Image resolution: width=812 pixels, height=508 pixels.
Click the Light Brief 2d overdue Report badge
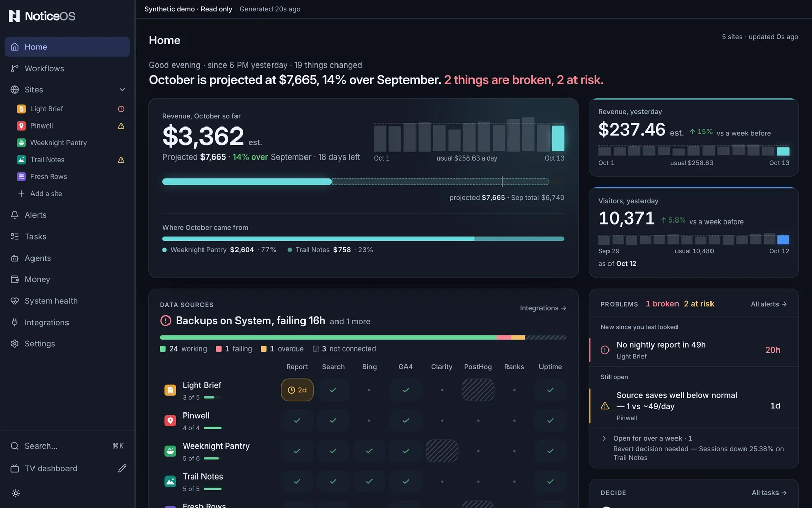297,390
